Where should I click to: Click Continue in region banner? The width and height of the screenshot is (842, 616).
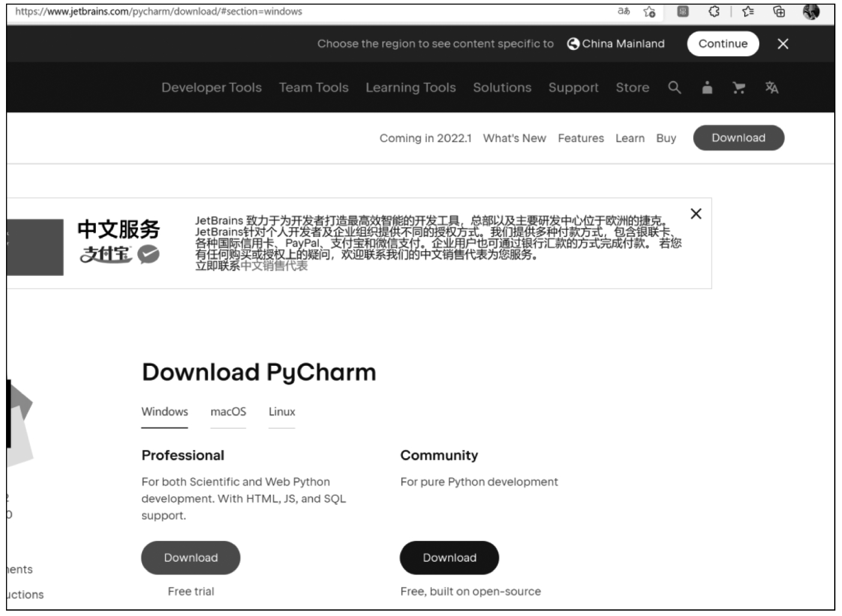(x=723, y=44)
